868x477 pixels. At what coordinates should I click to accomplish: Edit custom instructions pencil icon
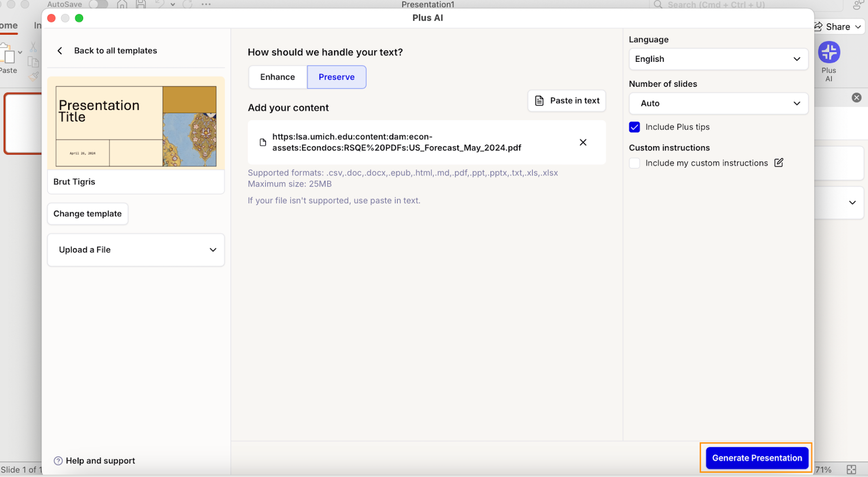click(x=778, y=163)
